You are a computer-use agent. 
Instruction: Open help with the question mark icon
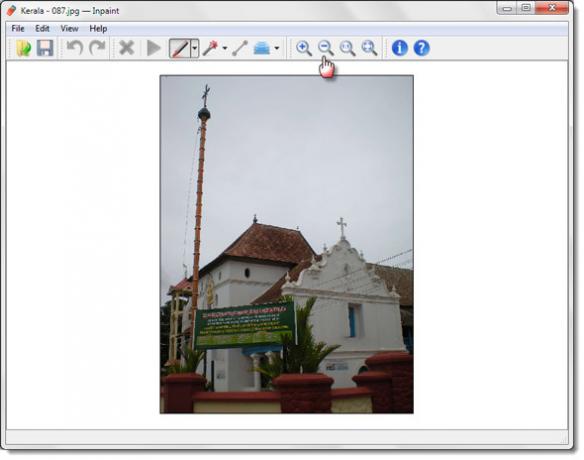tap(422, 48)
